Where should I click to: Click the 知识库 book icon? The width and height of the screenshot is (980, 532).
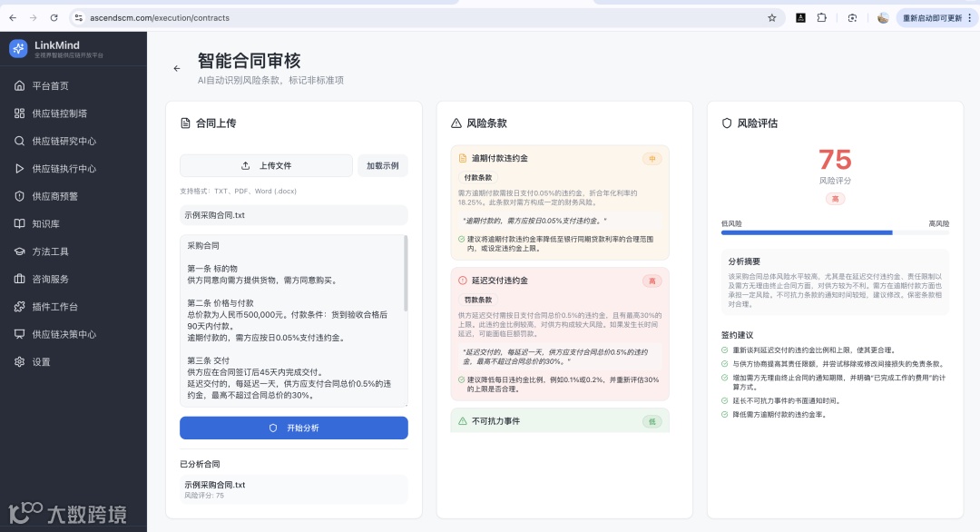coord(19,224)
